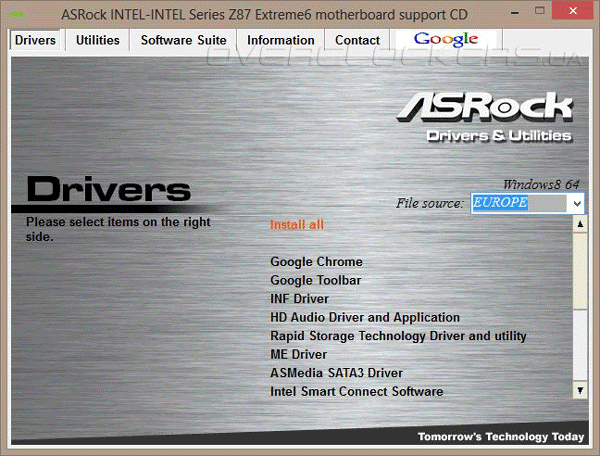600x456 pixels.
Task: Pick HD Audio Driver and Application
Action: pos(365,318)
